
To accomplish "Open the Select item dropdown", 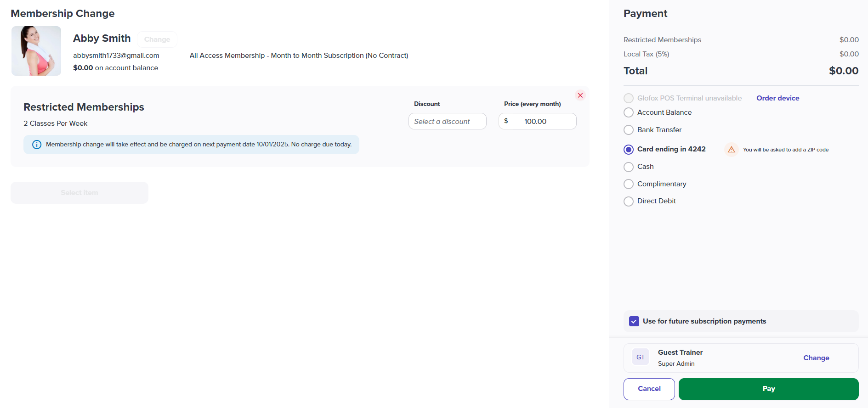I will click(x=79, y=193).
